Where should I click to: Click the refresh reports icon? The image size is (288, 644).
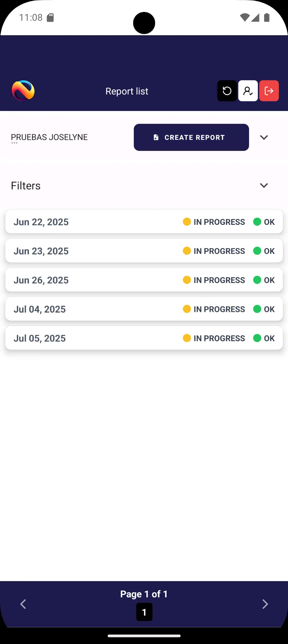[227, 91]
